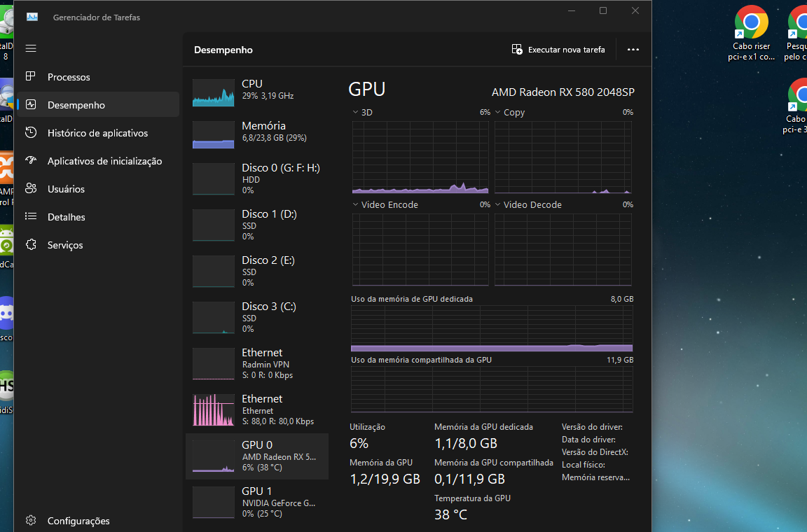Select Processos in the sidebar
The image size is (807, 532).
(x=98, y=77)
